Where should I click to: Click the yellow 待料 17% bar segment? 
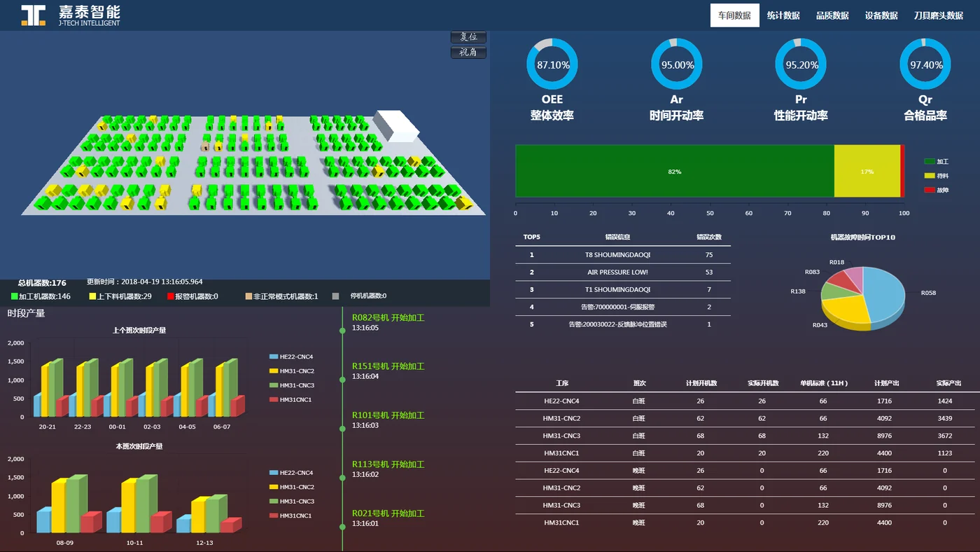867,171
